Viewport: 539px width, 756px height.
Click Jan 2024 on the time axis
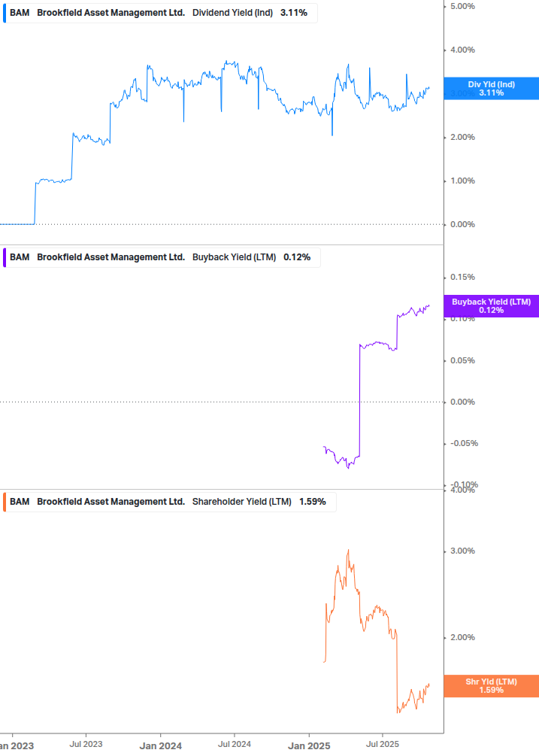[160, 745]
